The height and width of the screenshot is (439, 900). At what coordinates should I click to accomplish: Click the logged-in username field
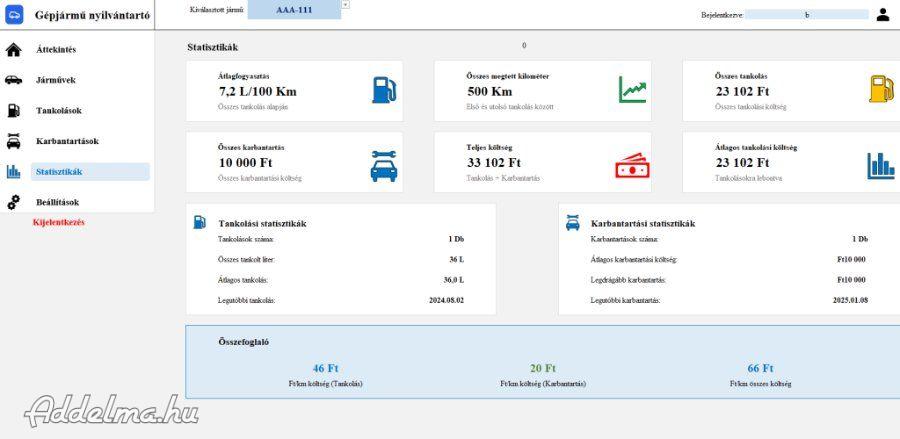click(806, 15)
